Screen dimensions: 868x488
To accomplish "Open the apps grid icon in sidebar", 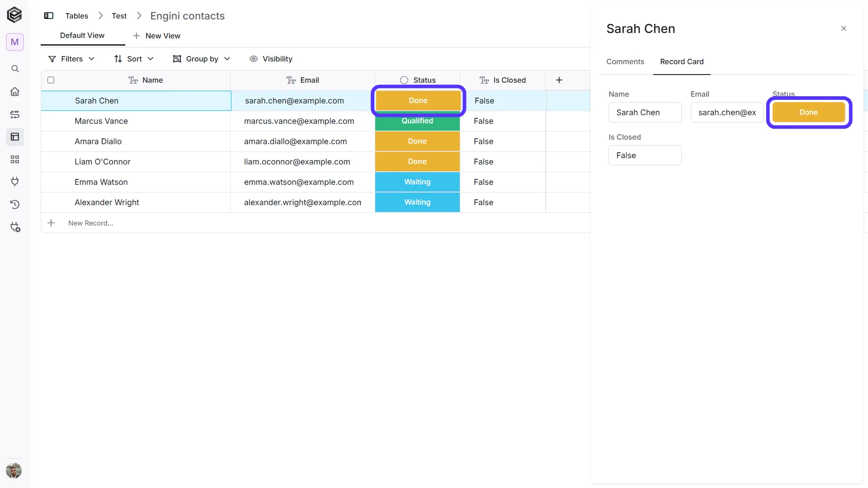I will (15, 160).
